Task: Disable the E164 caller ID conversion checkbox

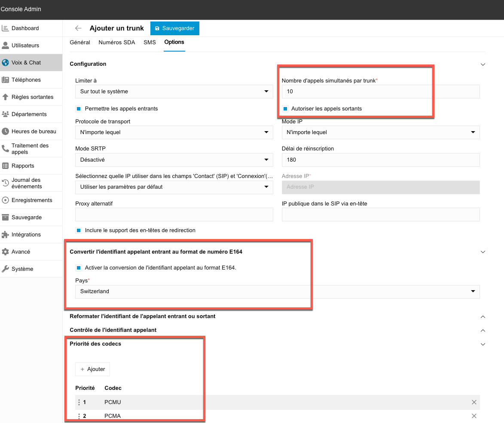Action: click(79, 268)
